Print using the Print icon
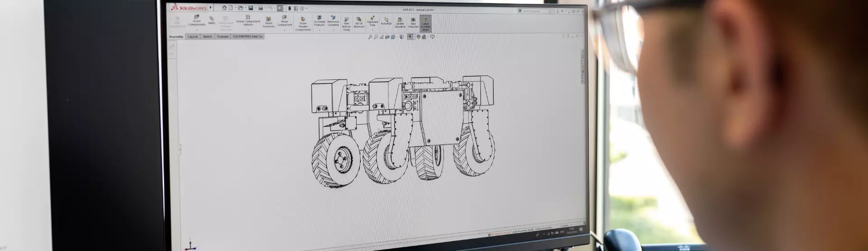 260,8
